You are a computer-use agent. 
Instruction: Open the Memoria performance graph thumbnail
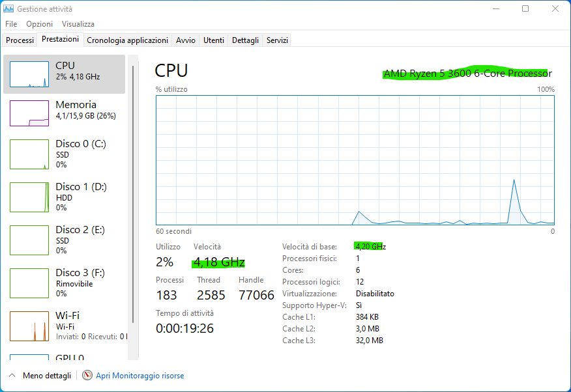pos(29,113)
